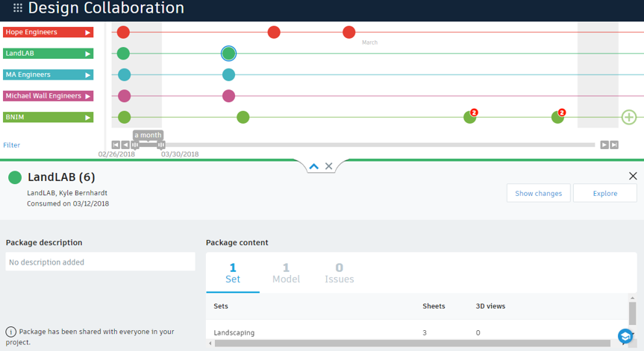Collapse package panel with up chevron
The height and width of the screenshot is (351, 644).
[x=313, y=166]
